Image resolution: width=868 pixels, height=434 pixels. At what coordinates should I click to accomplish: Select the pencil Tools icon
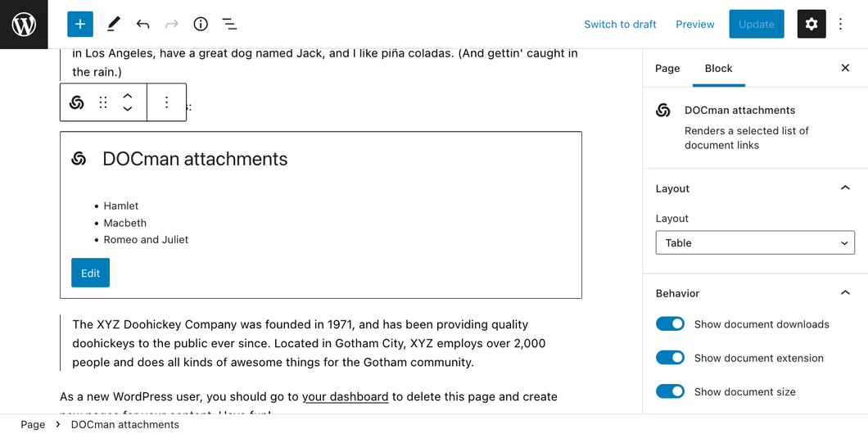tap(113, 25)
